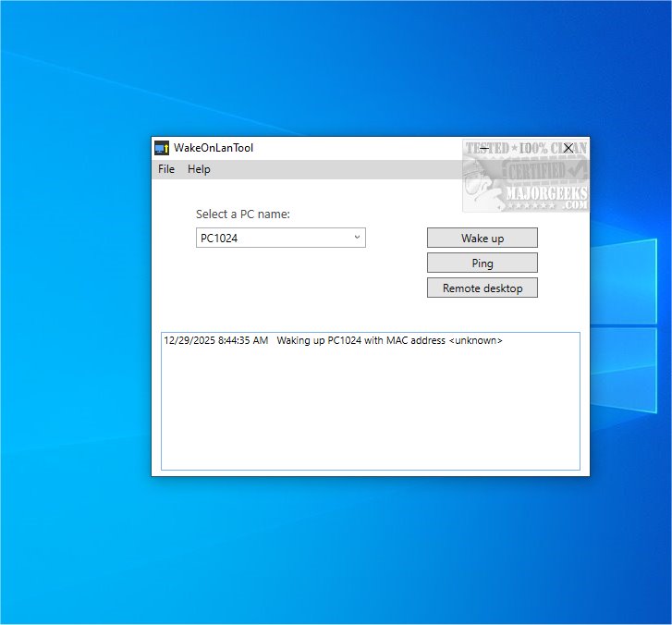The image size is (672, 625).
Task: Expand the PC name dropdown arrow
Action: (x=357, y=238)
